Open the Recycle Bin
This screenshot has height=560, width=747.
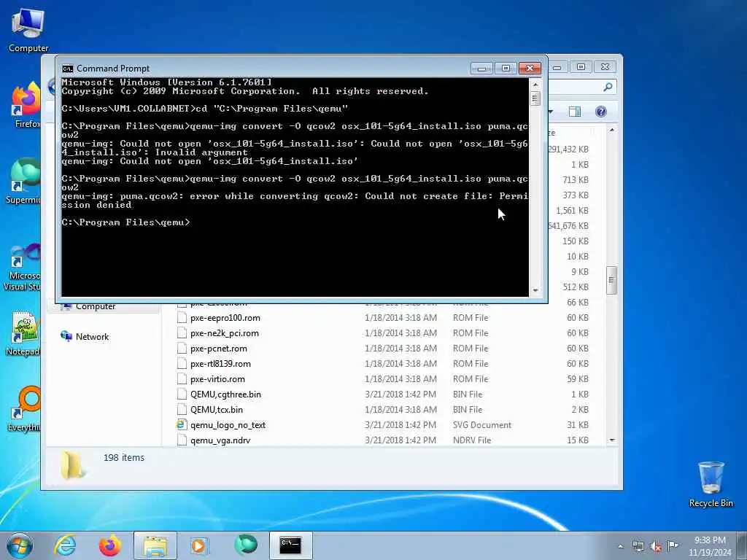(711, 485)
